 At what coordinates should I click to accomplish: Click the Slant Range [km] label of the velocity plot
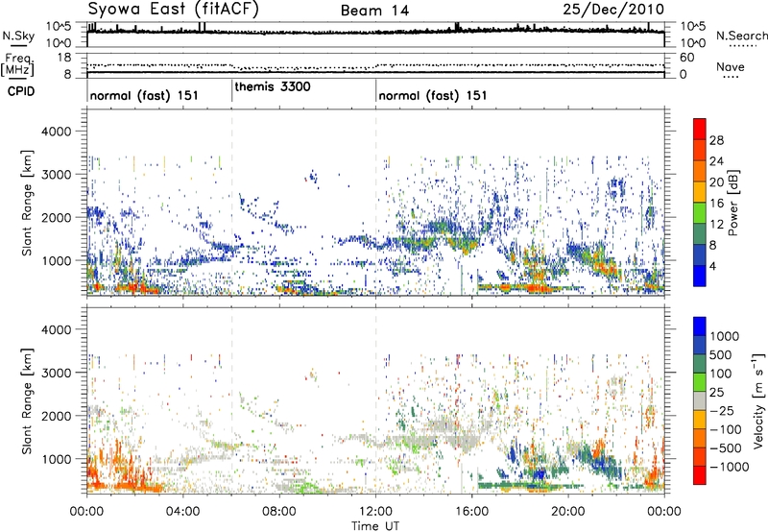[x=27, y=401]
